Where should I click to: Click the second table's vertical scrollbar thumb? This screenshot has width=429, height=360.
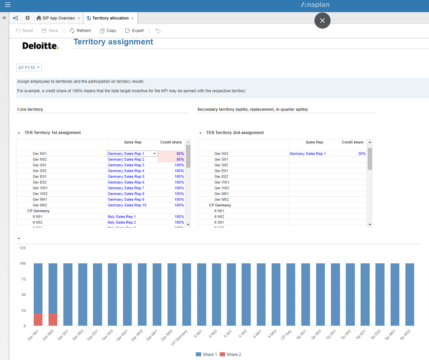370,159
